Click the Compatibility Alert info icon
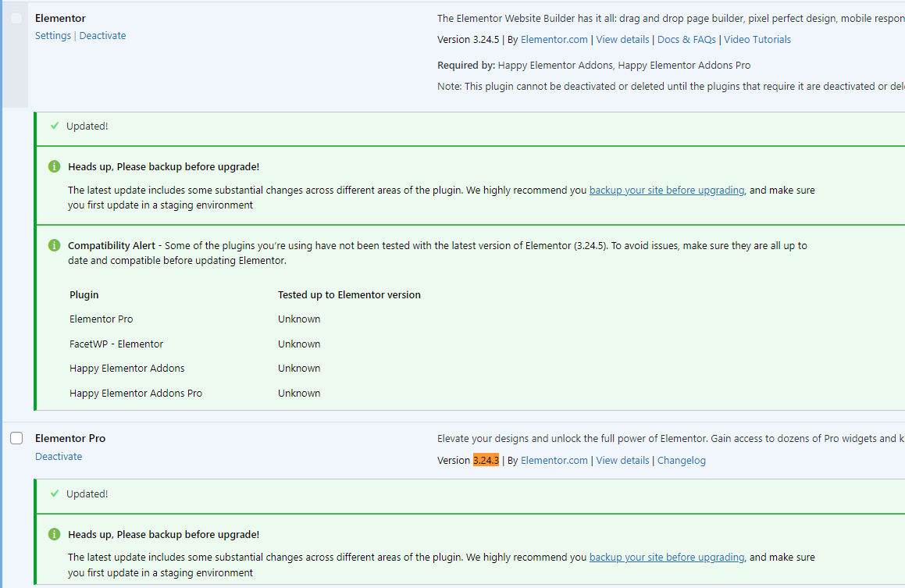The height and width of the screenshot is (588, 905). tap(54, 245)
